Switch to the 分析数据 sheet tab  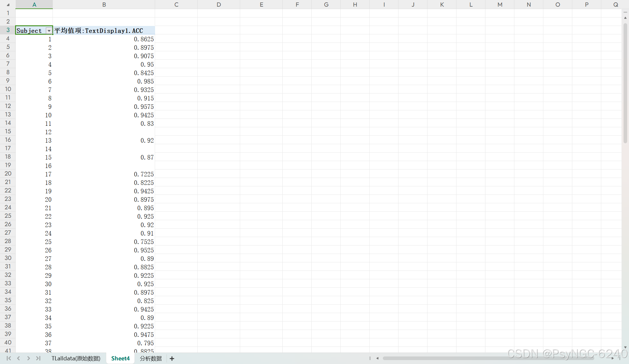coord(151,358)
